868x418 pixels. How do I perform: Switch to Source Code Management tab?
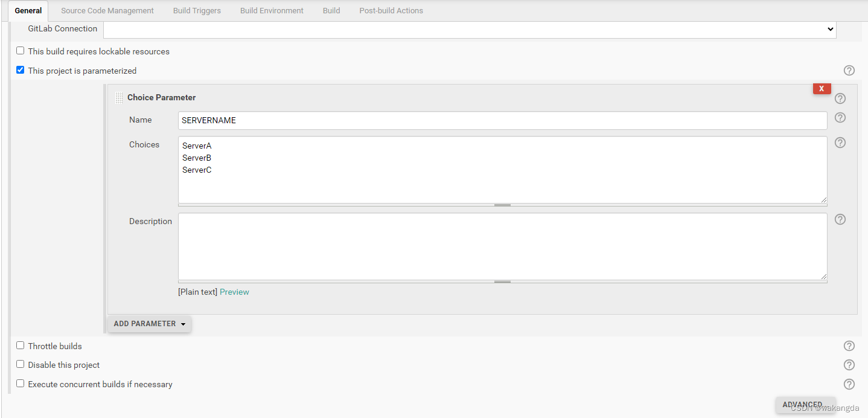(107, 11)
